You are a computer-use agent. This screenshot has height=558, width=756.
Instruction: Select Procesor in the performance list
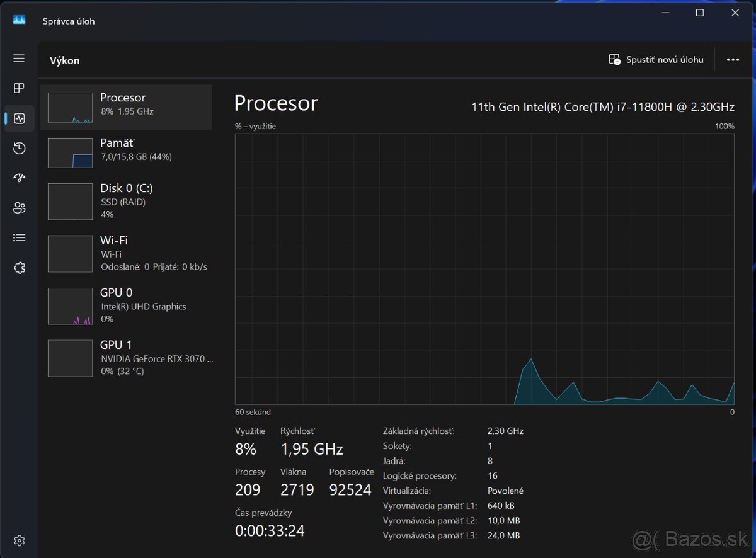(126, 107)
